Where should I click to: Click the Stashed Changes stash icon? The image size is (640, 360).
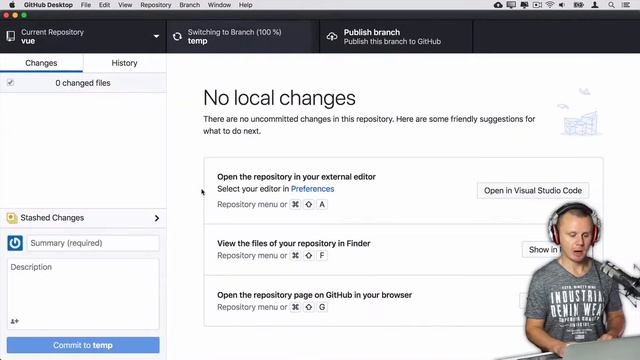(x=12, y=218)
